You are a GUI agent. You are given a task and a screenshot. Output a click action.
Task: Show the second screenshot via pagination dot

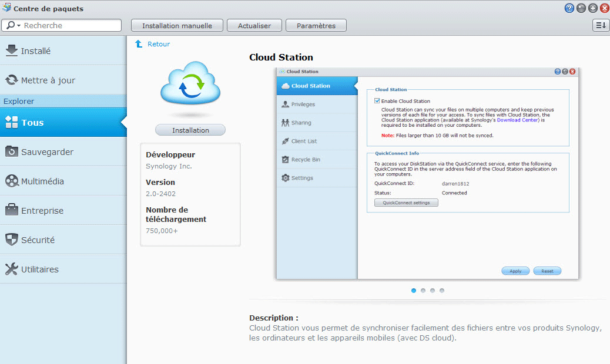tap(423, 291)
